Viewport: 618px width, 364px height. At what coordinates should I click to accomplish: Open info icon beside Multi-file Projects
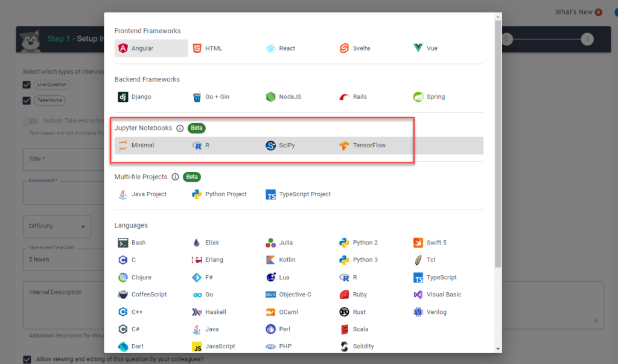[x=175, y=177]
